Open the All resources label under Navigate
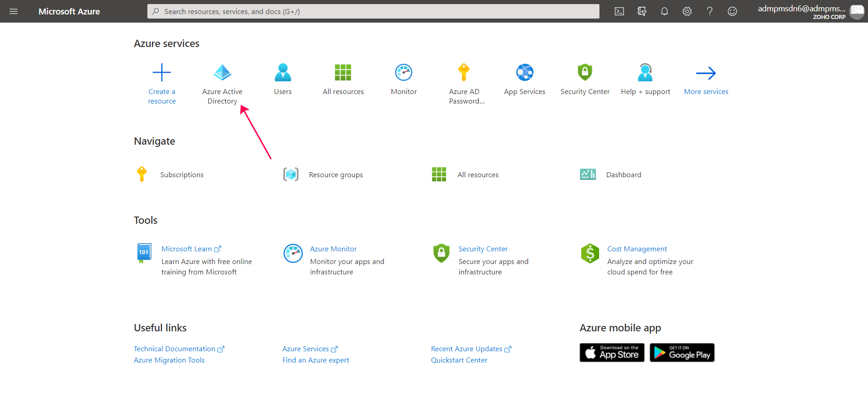Viewport: 868px width, 410px height. (478, 175)
